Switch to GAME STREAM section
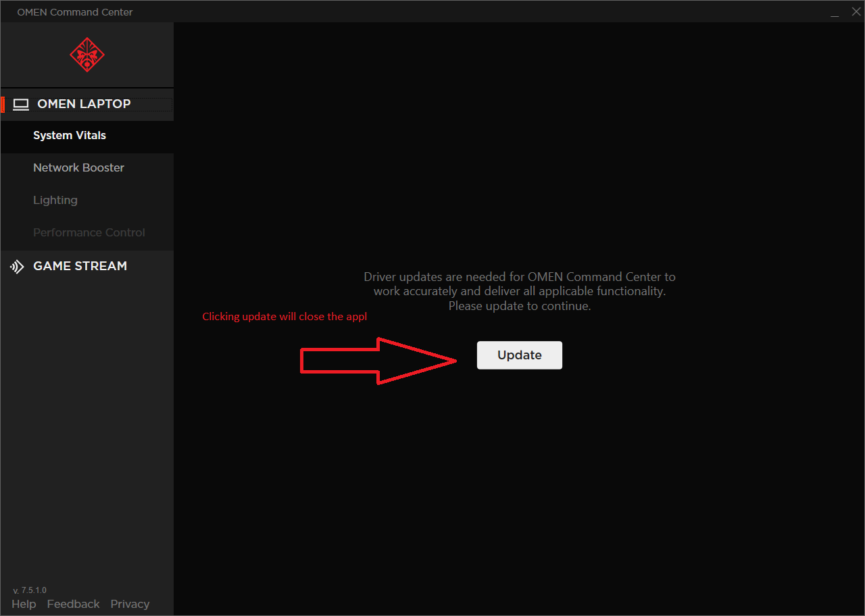Screen dimensions: 865x616 (x=87, y=266)
